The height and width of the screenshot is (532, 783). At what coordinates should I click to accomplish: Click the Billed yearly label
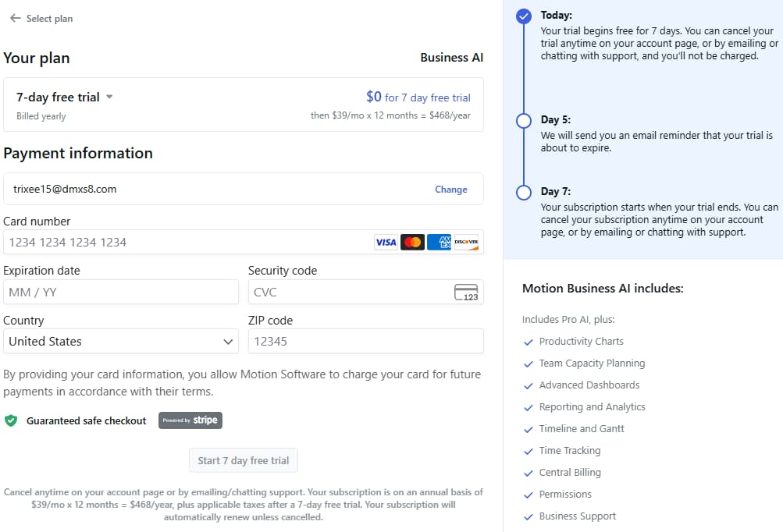click(41, 115)
